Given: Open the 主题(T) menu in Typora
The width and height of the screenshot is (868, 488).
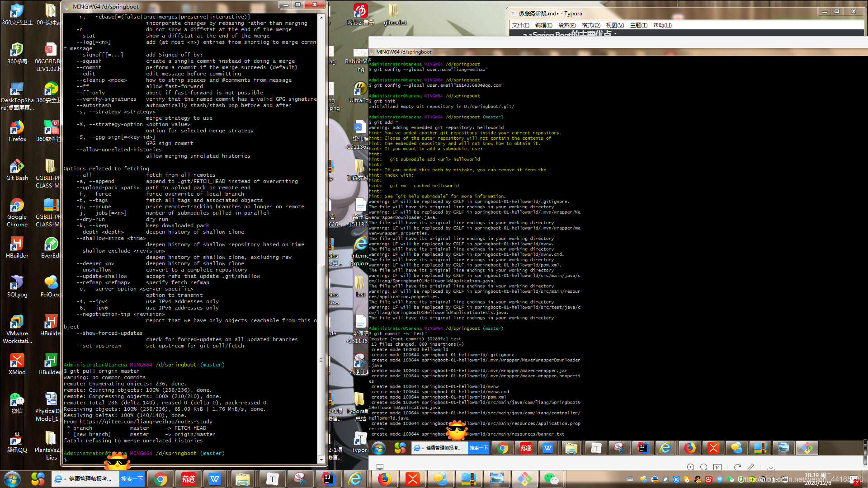Looking at the screenshot, I should pos(638,25).
